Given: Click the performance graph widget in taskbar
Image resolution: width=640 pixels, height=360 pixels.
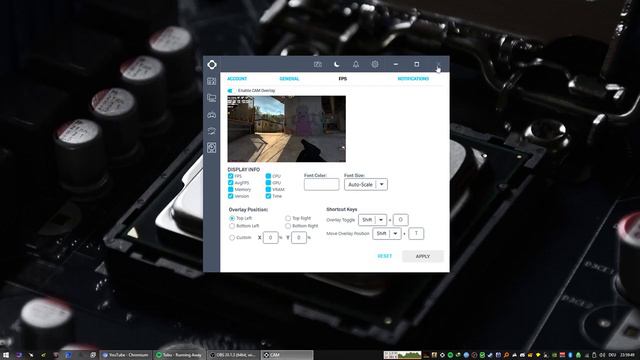Looking at the screenshot, I should [x=402, y=355].
